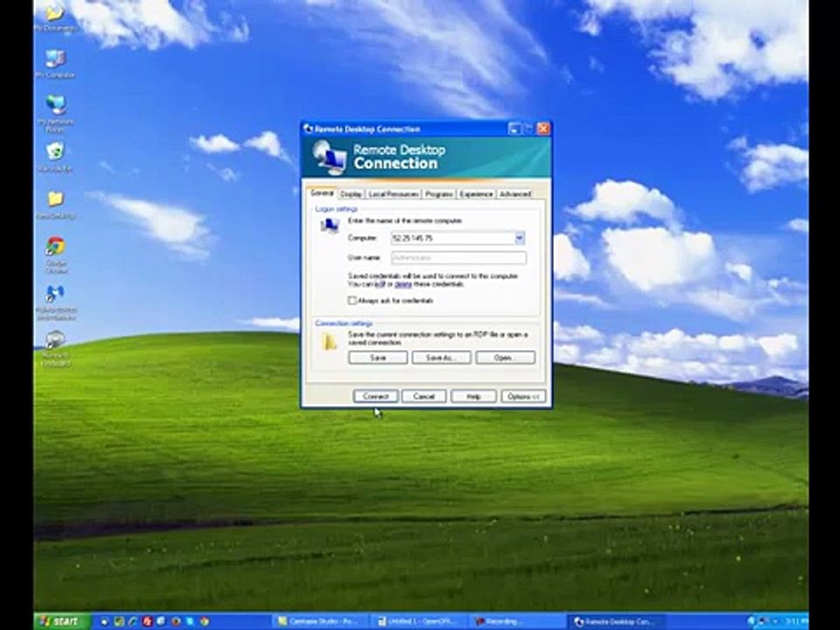Screen dimensions: 840x630
Task: Click the last quick launch Chrome icon
Action: 204,621
